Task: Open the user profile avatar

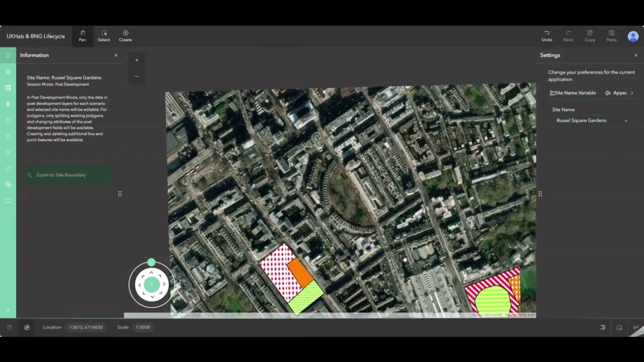Action: 633,36
